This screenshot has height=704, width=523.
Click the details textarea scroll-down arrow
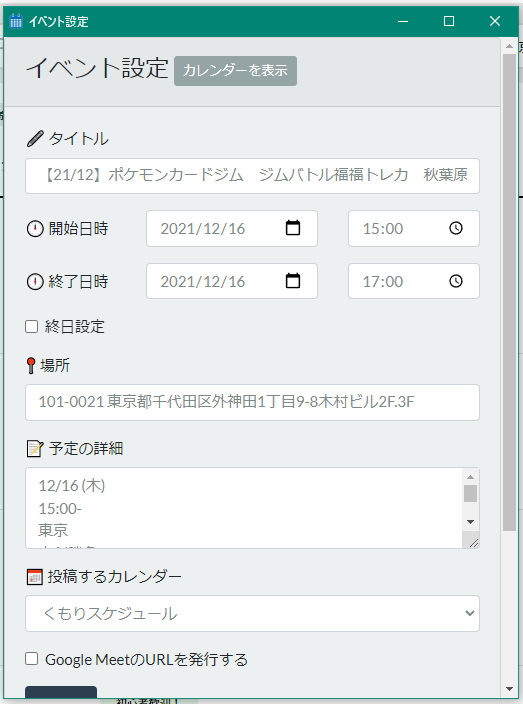click(x=470, y=522)
